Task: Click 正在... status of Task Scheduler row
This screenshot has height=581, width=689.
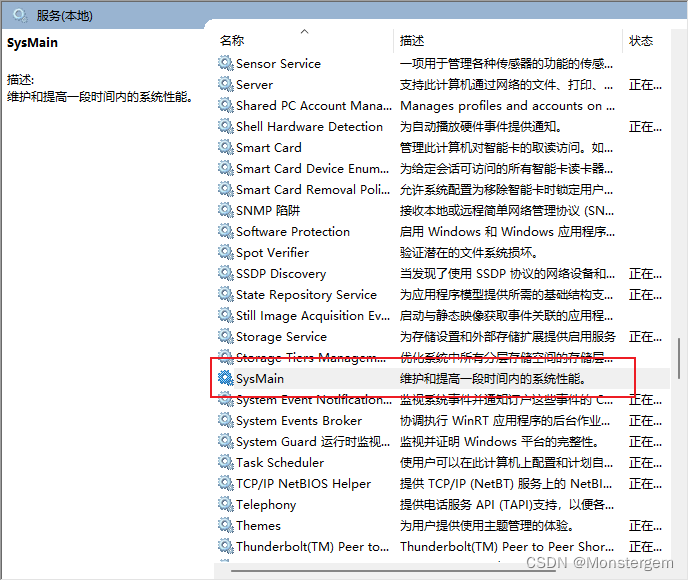Action: (645, 463)
